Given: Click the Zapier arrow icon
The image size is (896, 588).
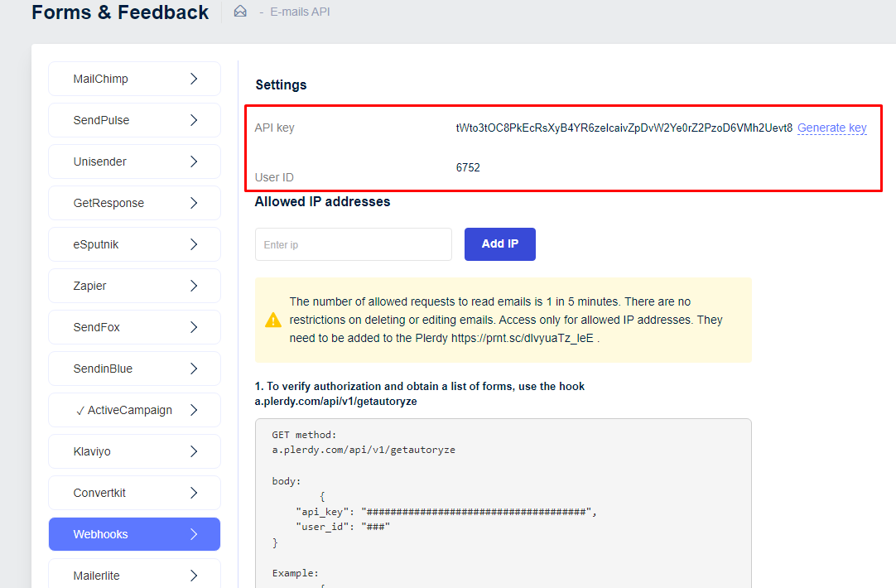Looking at the screenshot, I should (194, 286).
